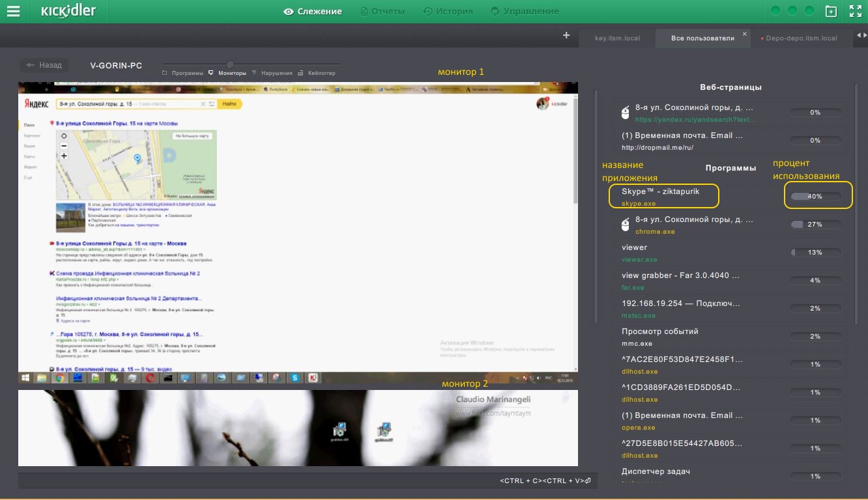Screen dimensions: 868x500
Task: Select the '^27D5E8B015E54427AB605...' row
Action: pyautogui.click(x=731, y=449)
